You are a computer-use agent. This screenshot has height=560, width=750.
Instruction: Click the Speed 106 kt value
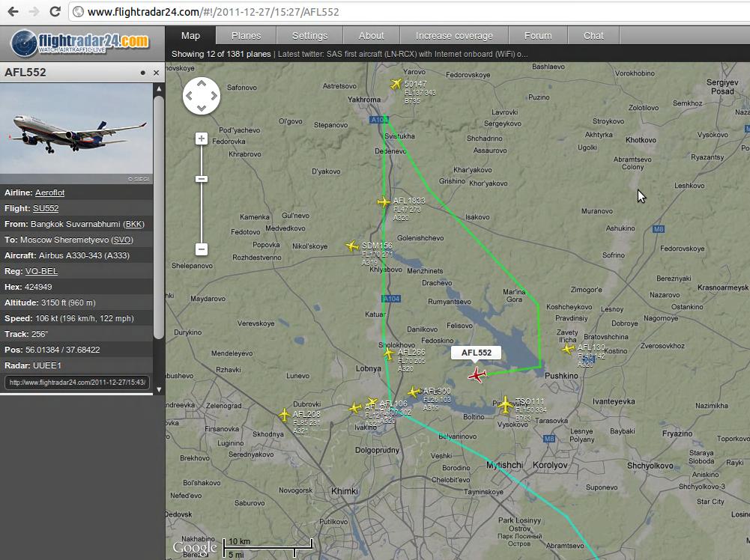[85, 319]
